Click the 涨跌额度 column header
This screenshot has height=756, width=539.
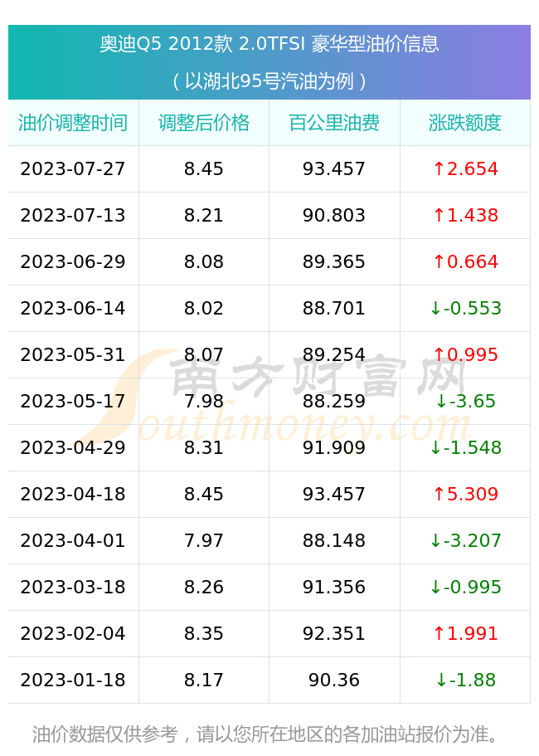(x=465, y=123)
